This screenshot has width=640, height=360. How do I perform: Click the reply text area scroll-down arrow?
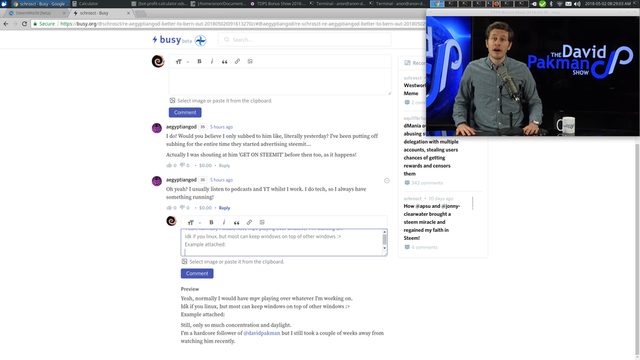(384, 248)
